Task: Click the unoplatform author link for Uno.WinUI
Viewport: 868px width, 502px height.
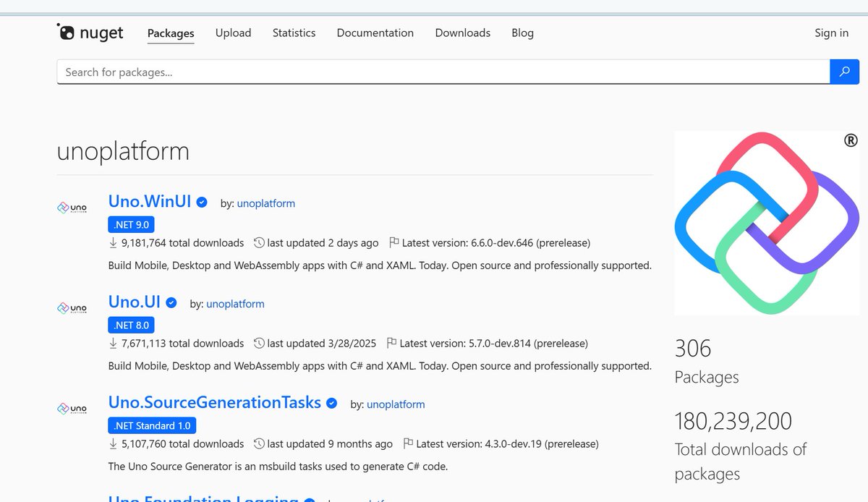Action: click(266, 204)
